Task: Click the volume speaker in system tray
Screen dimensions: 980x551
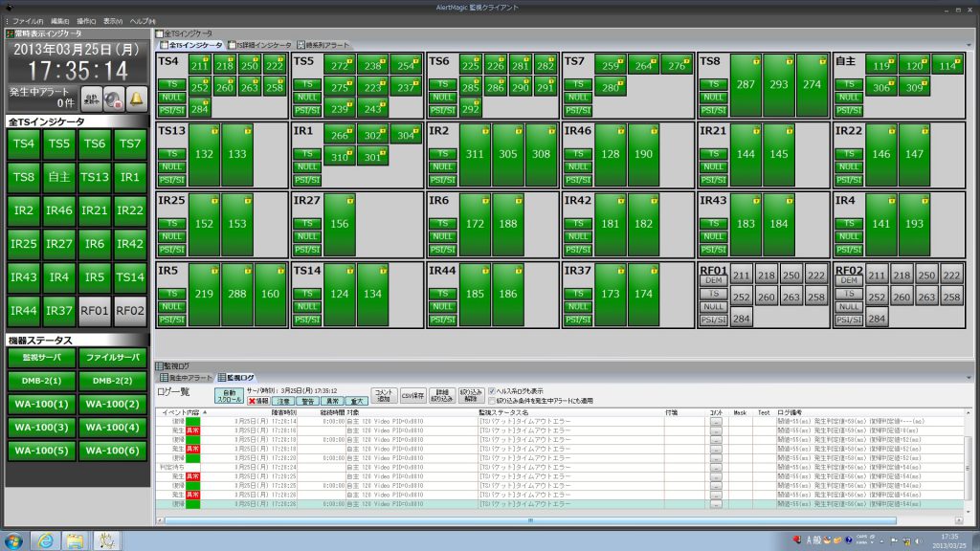Action: 918,541
